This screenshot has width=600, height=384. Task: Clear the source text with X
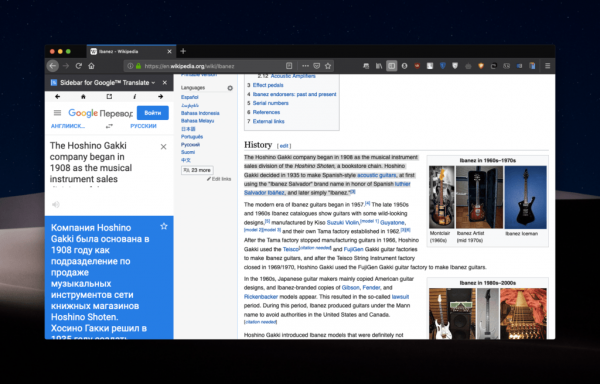coord(163,147)
